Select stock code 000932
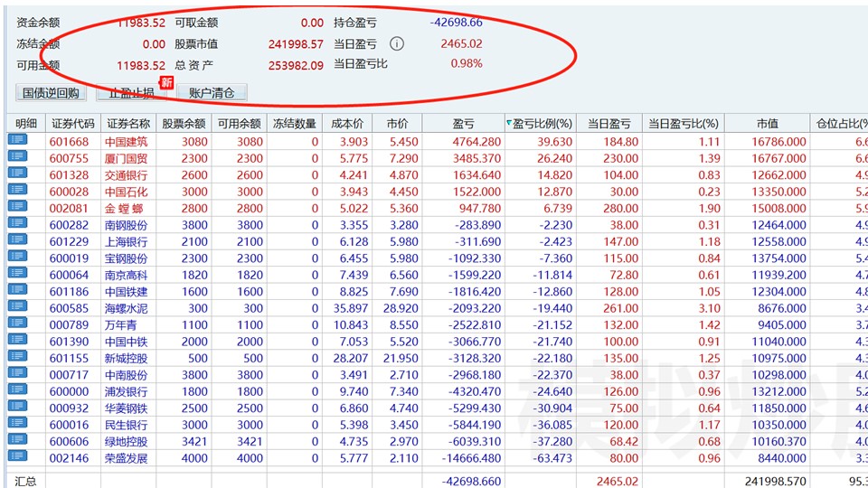Viewport: 868px width, 488px height. [69, 408]
